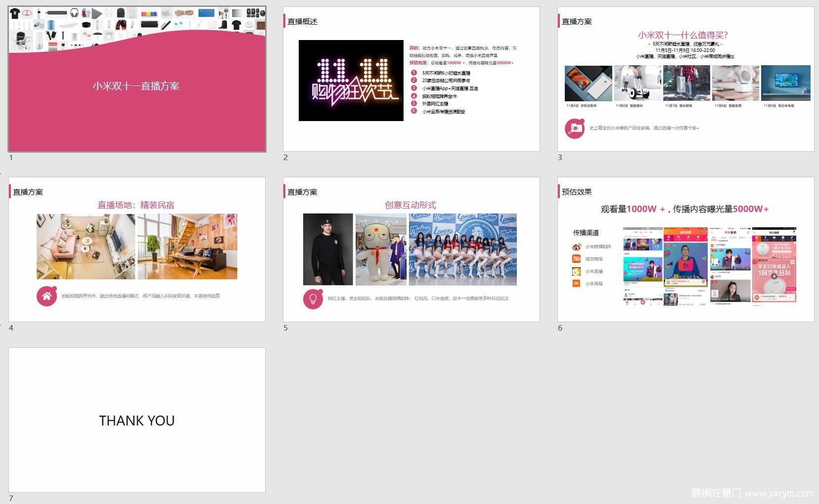Click the Mi bunny mascot photo
The height and width of the screenshot is (504, 819).
point(381,250)
